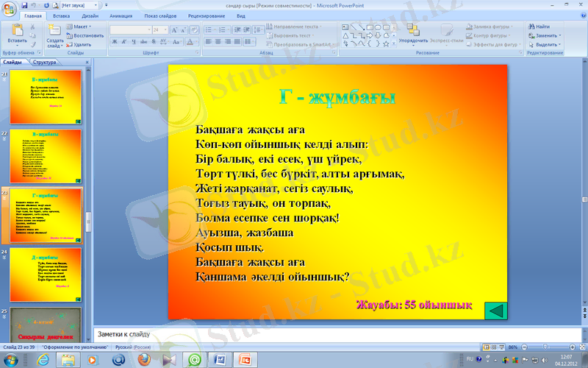Switch to the Вставка ribbon tab
588x368 pixels.
[x=62, y=15]
